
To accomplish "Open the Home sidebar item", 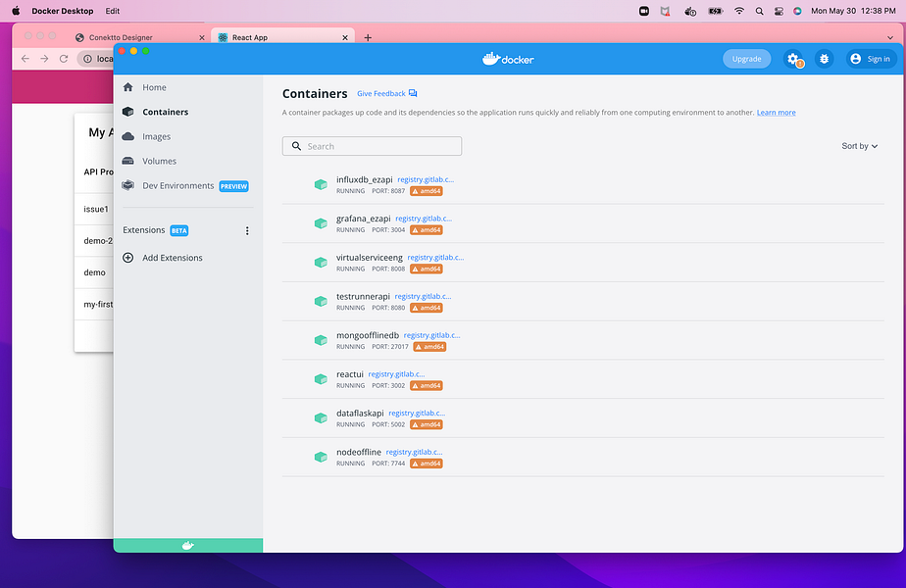I will click(154, 87).
